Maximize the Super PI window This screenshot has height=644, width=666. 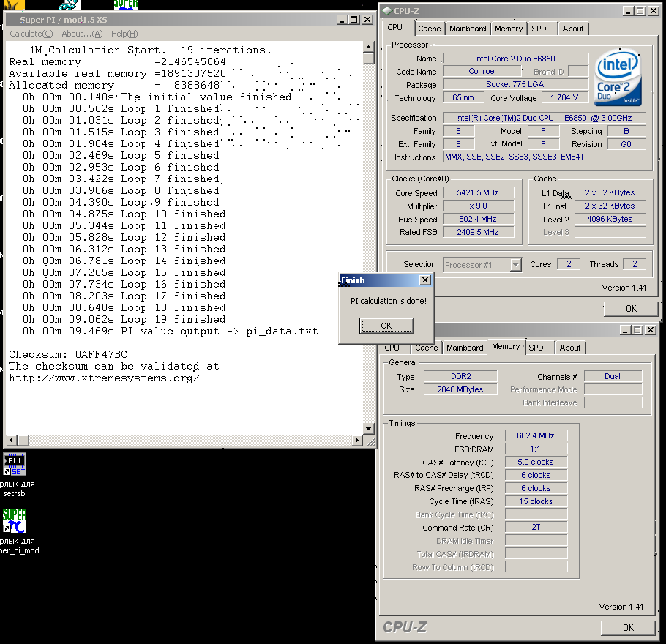pos(353,20)
